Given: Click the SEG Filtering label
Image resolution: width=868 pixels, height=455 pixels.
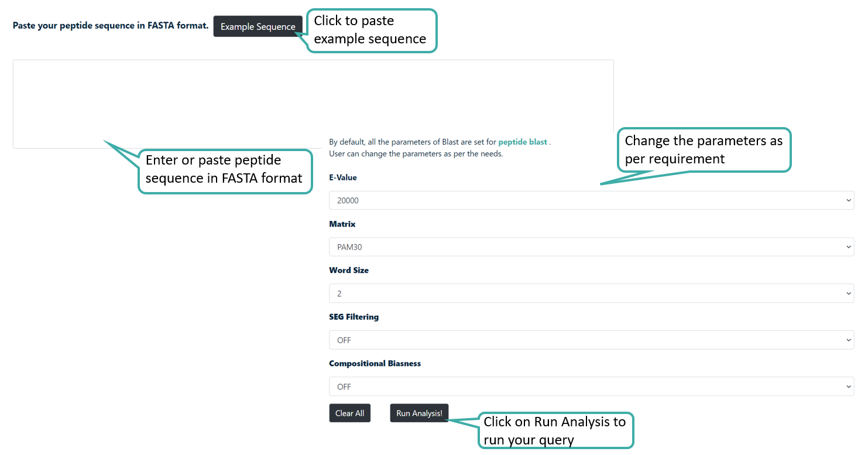Looking at the screenshot, I should coord(354,317).
